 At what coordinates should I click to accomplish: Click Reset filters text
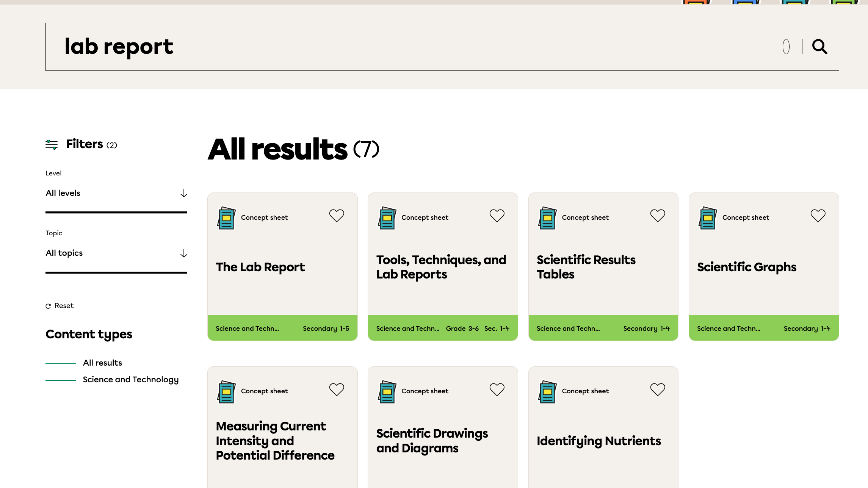pos(64,306)
